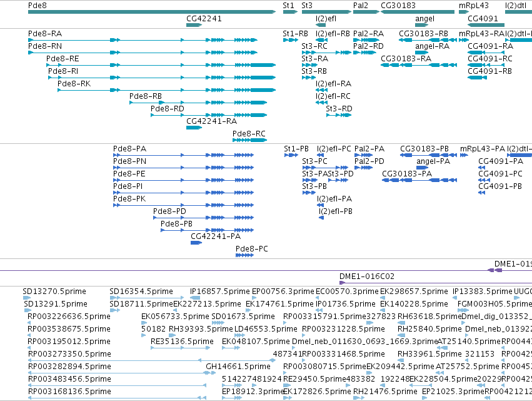
Task: Open the RP003168136.5prime EST
Action: [x=117, y=398]
